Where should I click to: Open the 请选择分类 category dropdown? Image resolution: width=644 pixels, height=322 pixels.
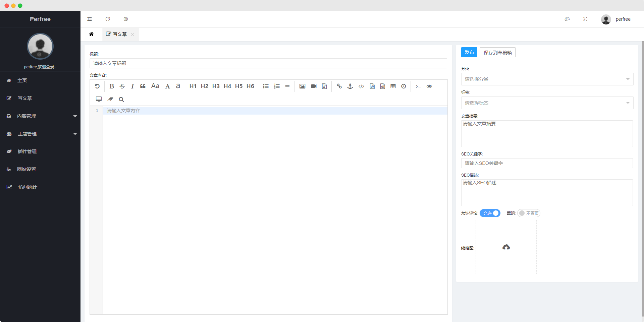point(547,79)
